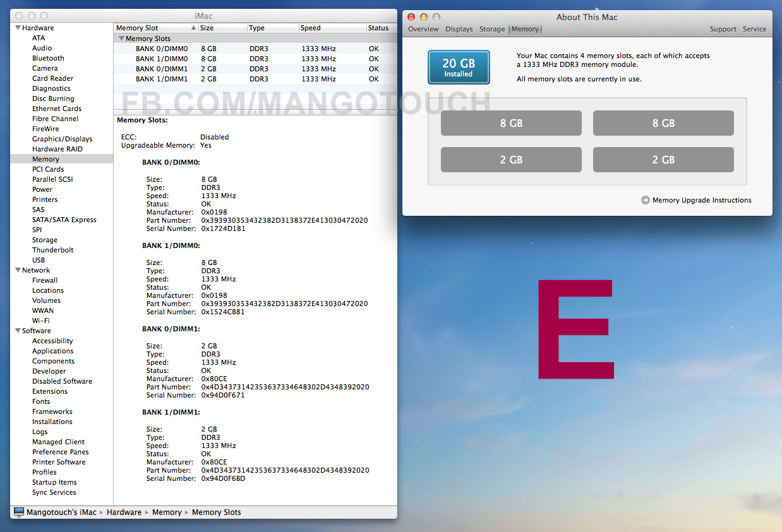Select ATA in the Hardware list
This screenshot has height=532, width=782.
[39, 38]
